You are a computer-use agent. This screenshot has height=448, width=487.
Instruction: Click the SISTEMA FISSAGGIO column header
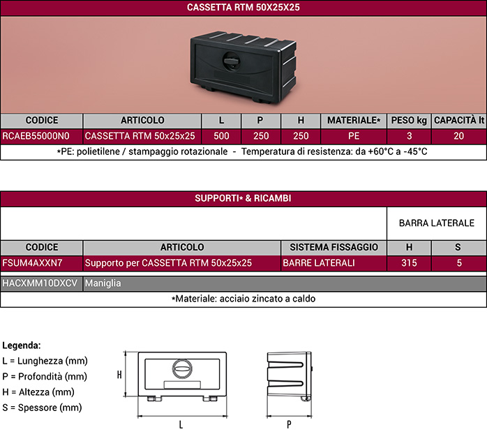tap(334, 248)
